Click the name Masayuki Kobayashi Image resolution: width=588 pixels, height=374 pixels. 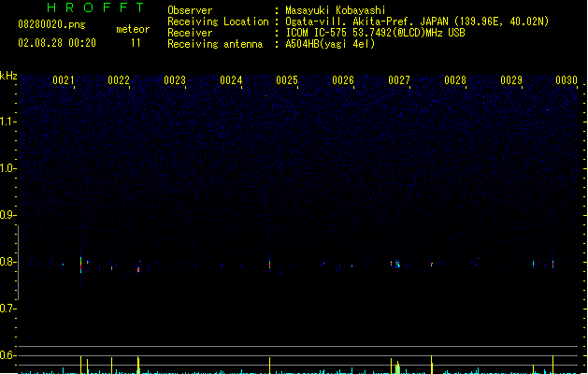click(336, 10)
